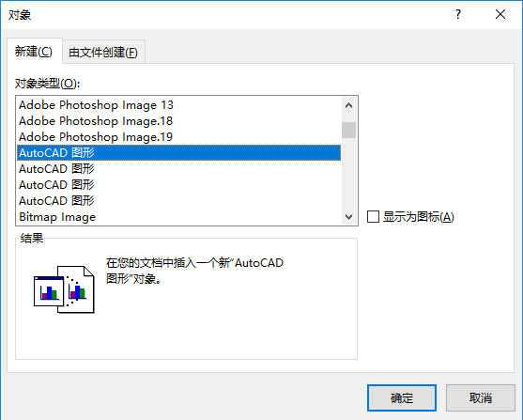Screen dimensions: 523x420
Task: Click the scrollbar track below thumb
Action: [x=349, y=173]
